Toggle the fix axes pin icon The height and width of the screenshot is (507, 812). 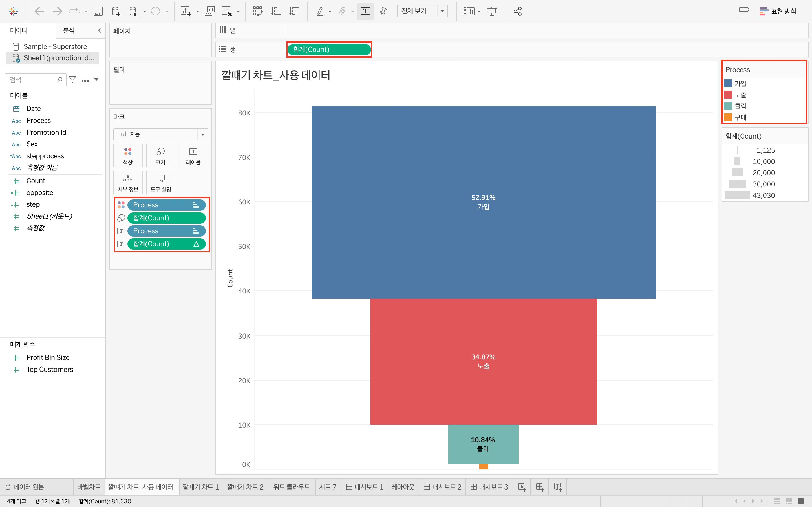[x=383, y=11]
